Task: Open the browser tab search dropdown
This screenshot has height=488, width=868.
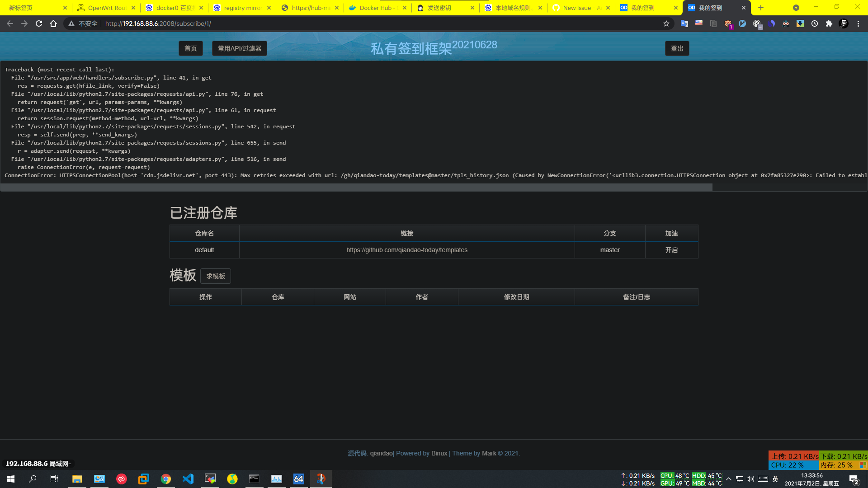Action: (796, 8)
